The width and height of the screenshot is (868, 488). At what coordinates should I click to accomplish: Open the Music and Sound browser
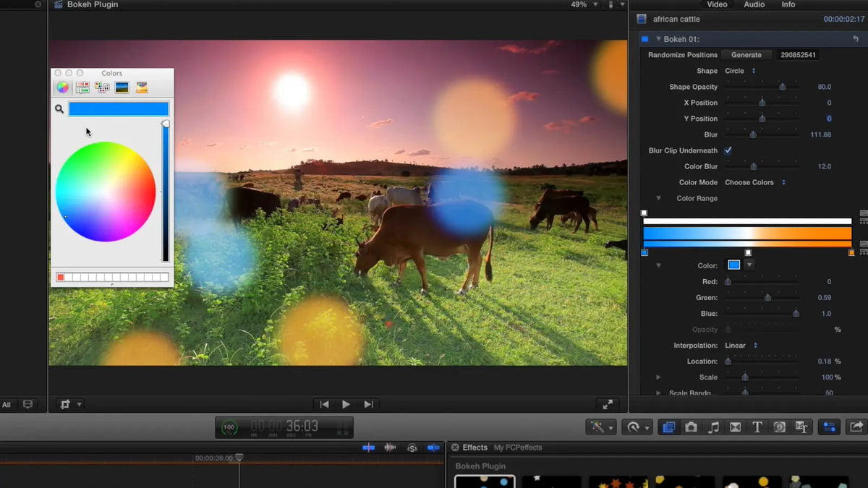713,427
